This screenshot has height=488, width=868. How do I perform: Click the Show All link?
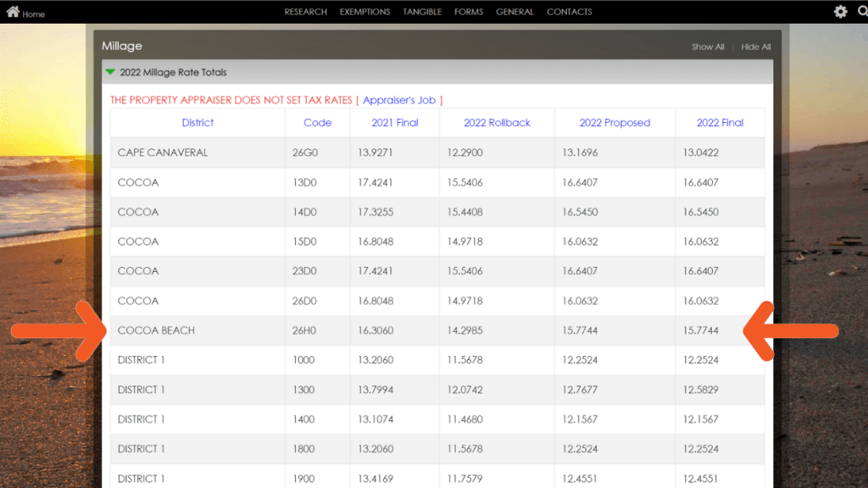click(708, 47)
